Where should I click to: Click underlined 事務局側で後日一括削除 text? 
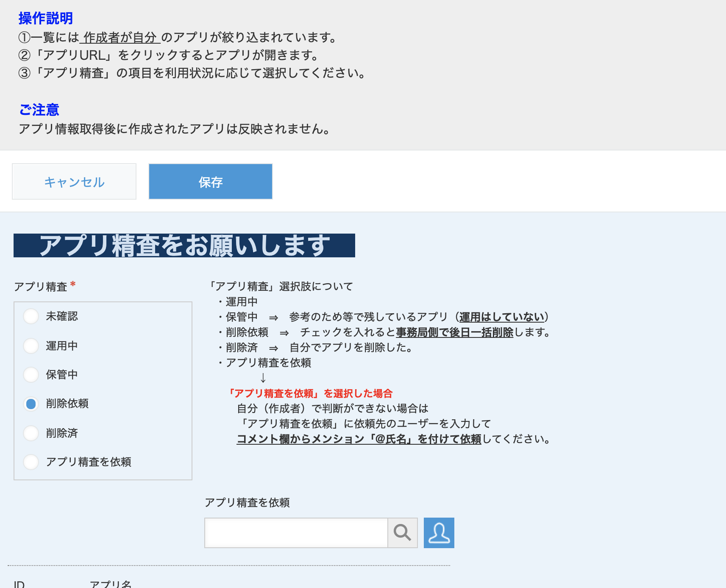click(455, 332)
